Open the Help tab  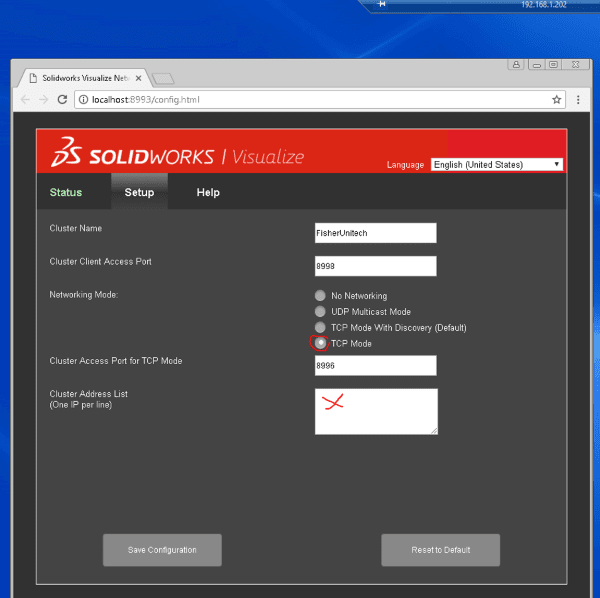coord(208,192)
